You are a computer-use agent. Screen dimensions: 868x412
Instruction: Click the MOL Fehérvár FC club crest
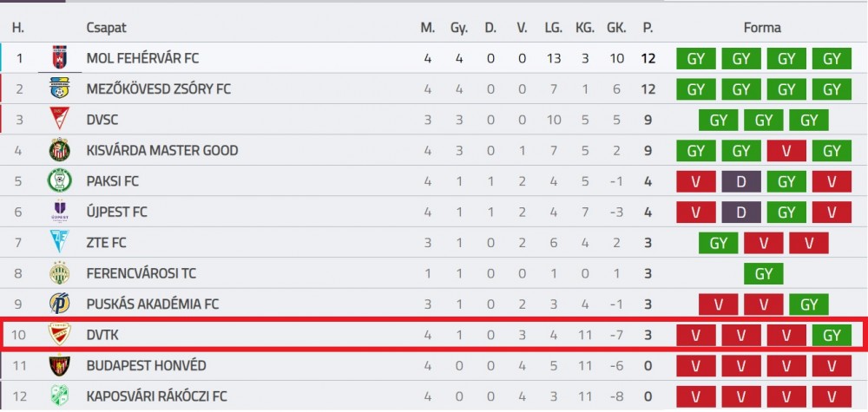point(59,57)
